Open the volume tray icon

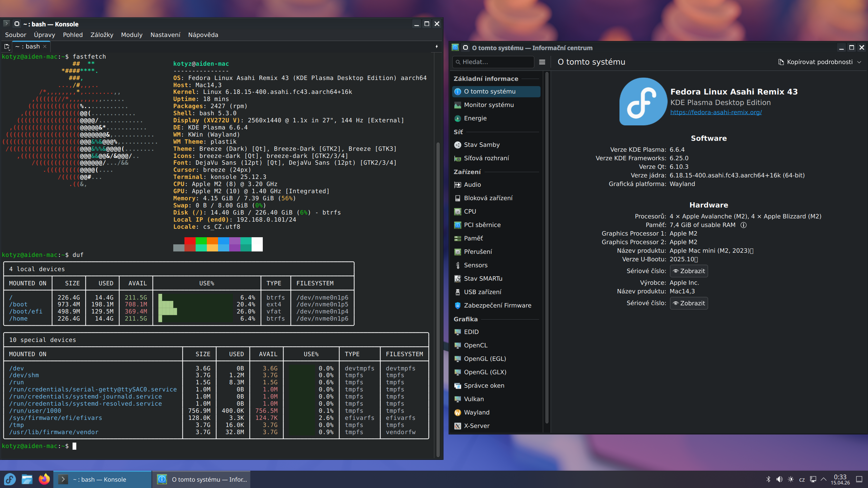pyautogui.click(x=780, y=479)
